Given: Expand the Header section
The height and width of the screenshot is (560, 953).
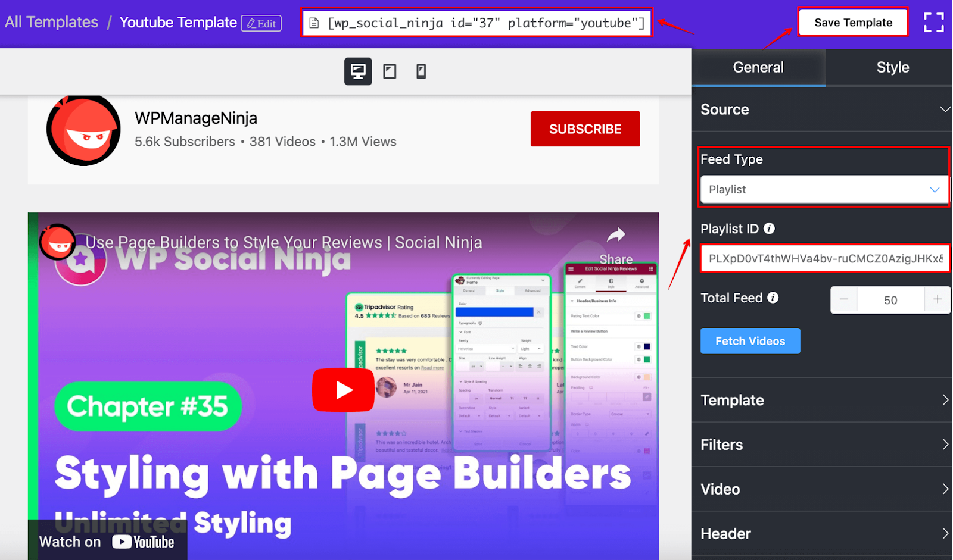Looking at the screenshot, I should click(x=822, y=534).
